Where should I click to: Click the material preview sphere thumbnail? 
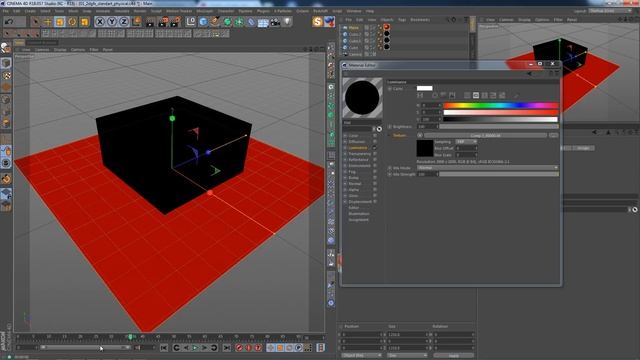coord(362,98)
